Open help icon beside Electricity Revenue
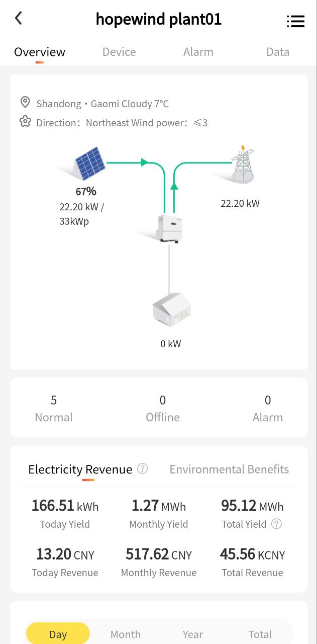The width and height of the screenshot is (317, 644). [x=143, y=469]
